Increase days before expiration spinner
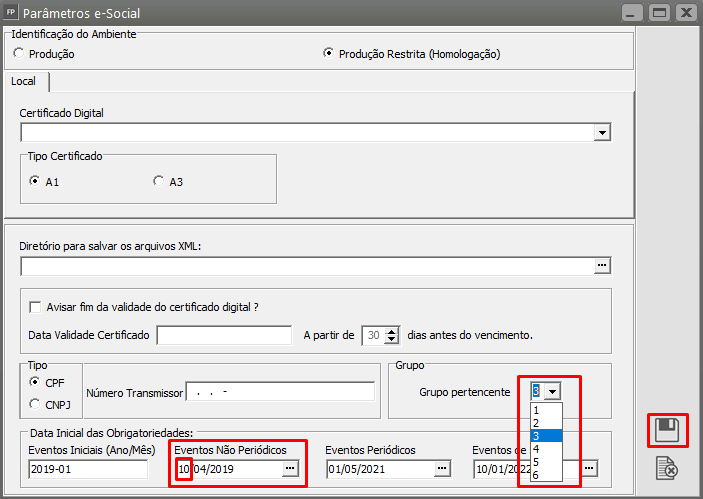The width and height of the screenshot is (703, 499). (x=392, y=331)
